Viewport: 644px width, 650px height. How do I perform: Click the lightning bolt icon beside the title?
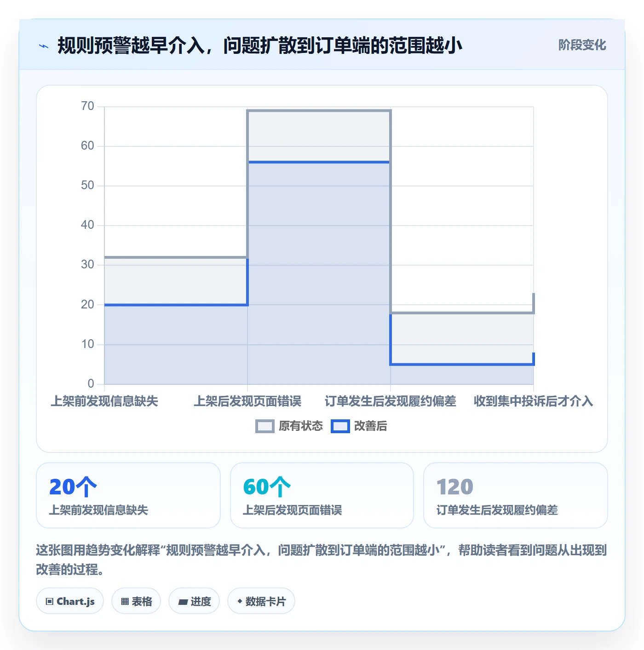(x=44, y=46)
